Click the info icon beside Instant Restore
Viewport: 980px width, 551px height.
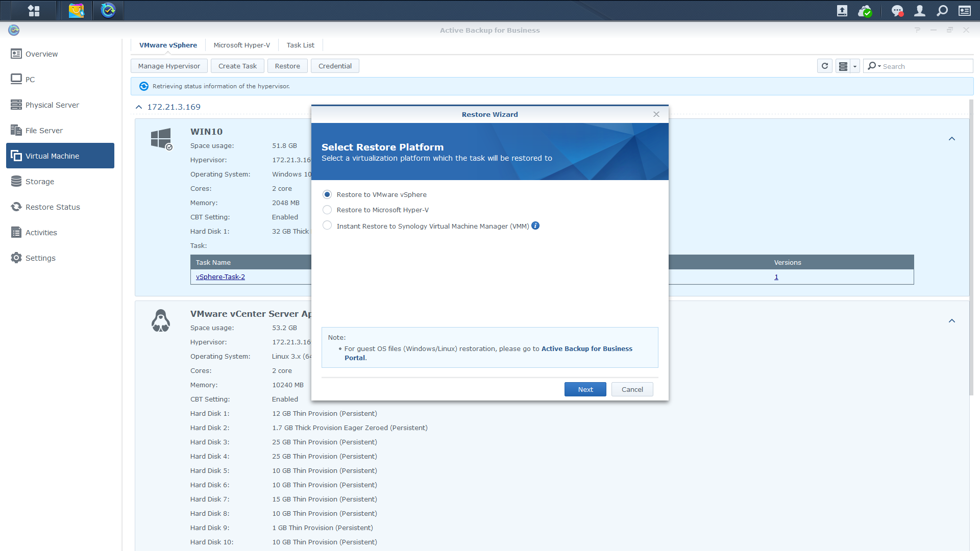[535, 226]
